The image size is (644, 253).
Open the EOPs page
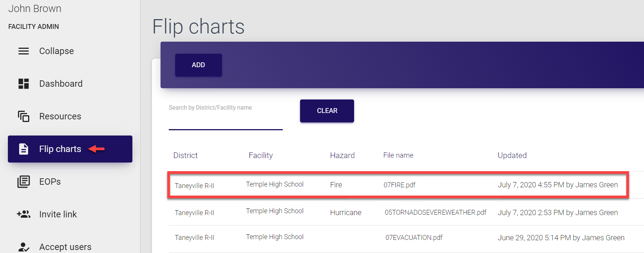(x=50, y=182)
